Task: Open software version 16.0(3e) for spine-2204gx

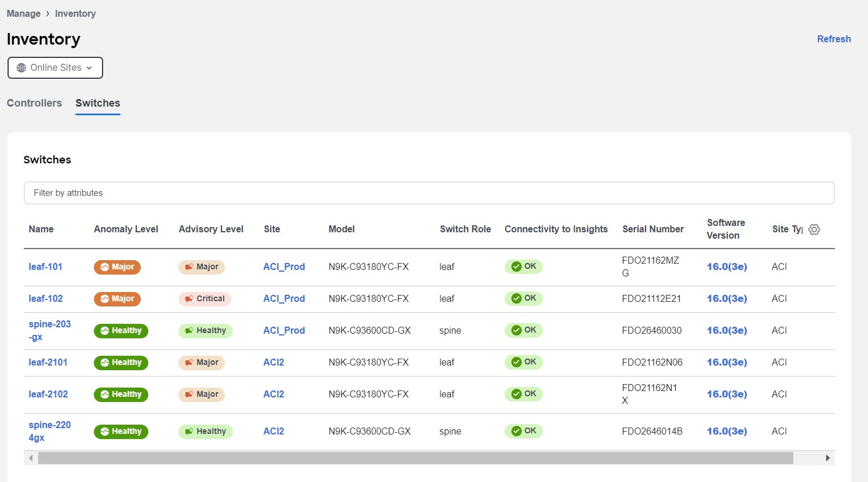Action: click(727, 432)
